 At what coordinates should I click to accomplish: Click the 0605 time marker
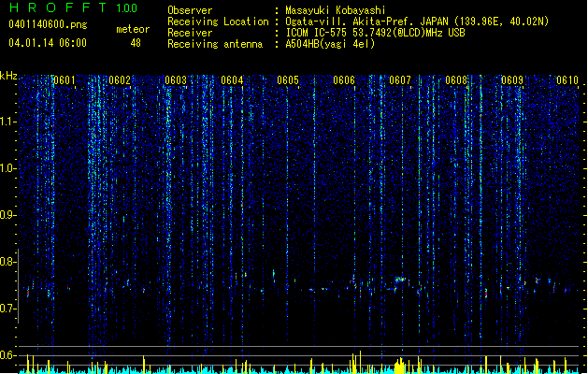click(x=288, y=80)
